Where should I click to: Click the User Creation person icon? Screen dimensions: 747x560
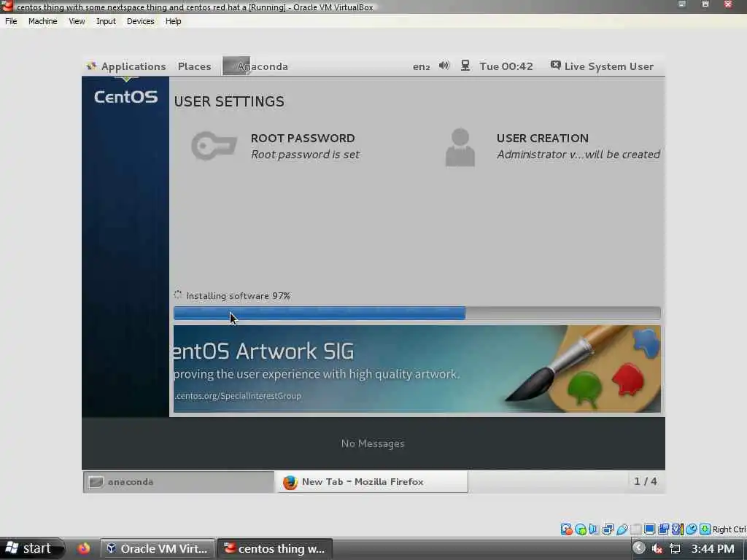point(460,147)
